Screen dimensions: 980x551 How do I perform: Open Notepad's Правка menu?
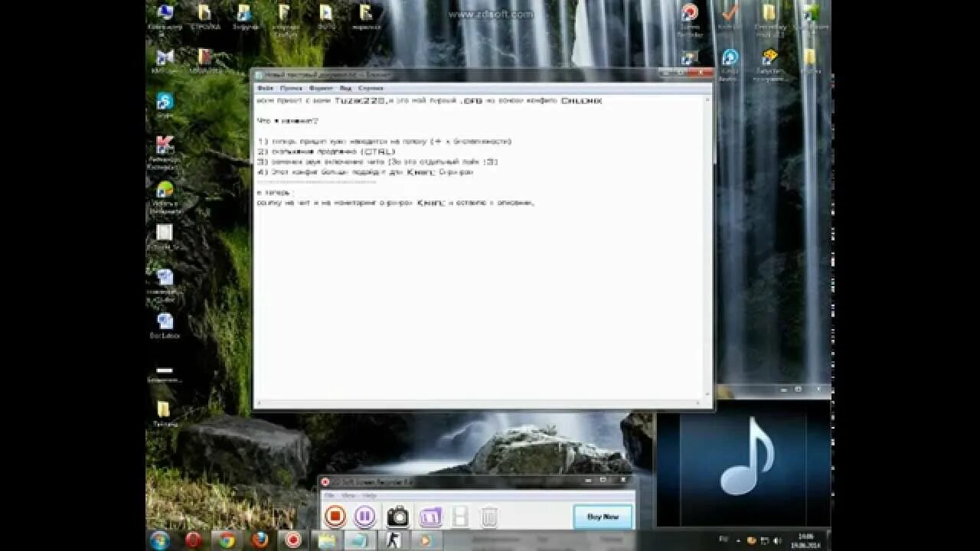tap(290, 88)
